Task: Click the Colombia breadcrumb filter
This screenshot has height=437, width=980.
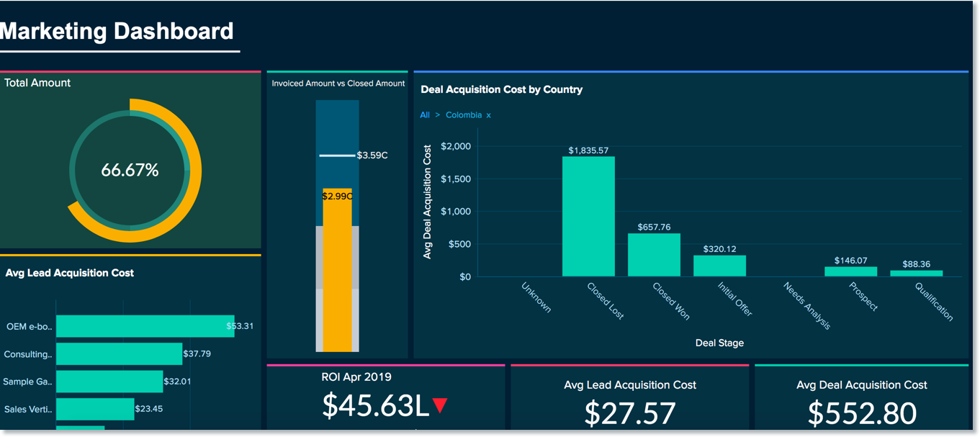Action: [464, 115]
